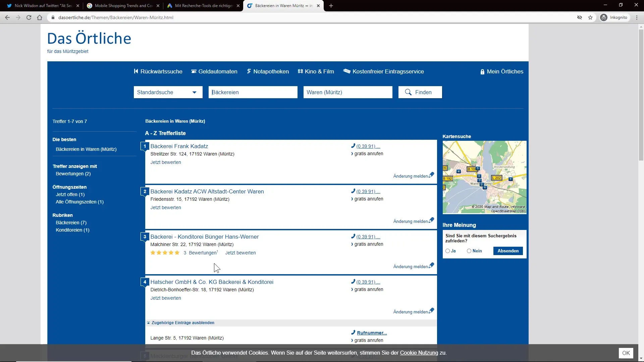Open Rückwärtssuche menu item
Screen dimensions: 644x362
158,71
